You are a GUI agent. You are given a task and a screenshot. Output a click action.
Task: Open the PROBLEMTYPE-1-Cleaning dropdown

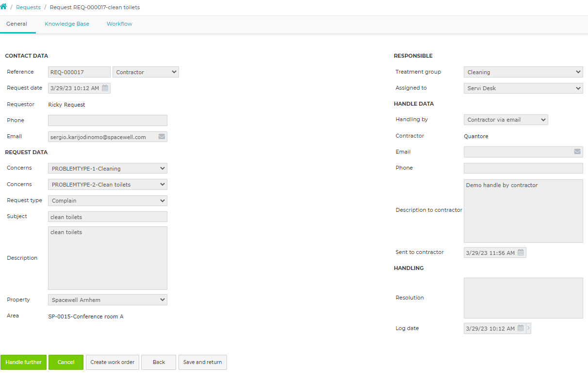[x=108, y=169]
